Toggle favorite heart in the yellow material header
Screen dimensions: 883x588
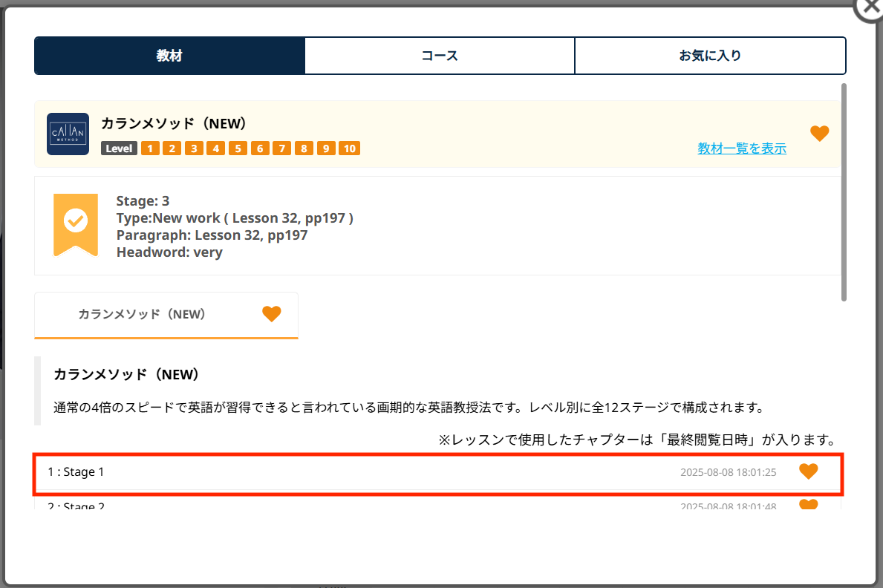[x=819, y=134]
